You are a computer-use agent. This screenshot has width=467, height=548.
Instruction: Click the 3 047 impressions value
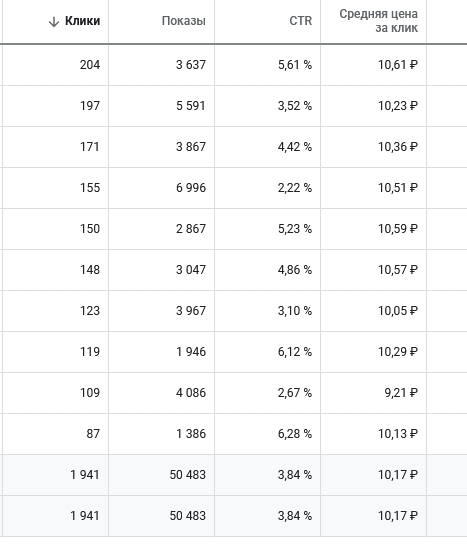191,270
